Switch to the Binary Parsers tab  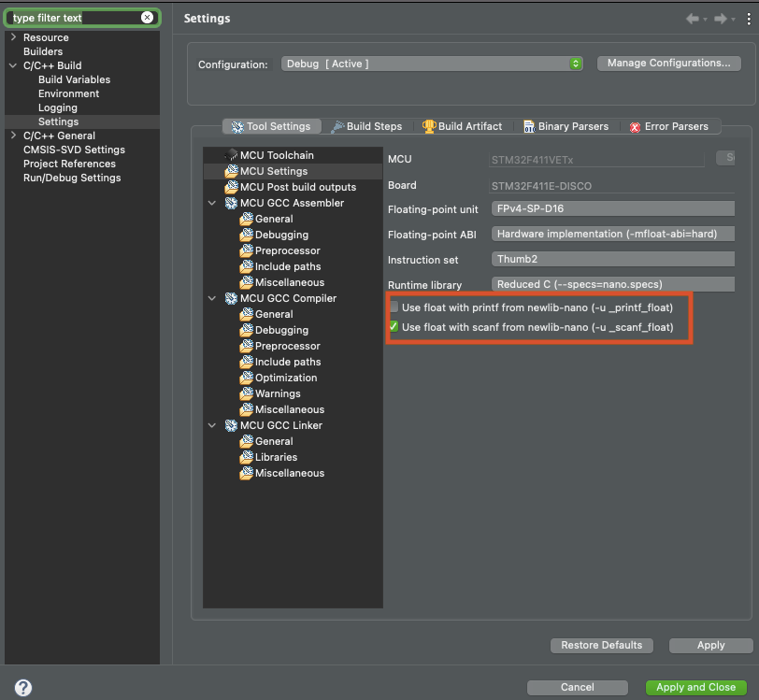coord(566,126)
